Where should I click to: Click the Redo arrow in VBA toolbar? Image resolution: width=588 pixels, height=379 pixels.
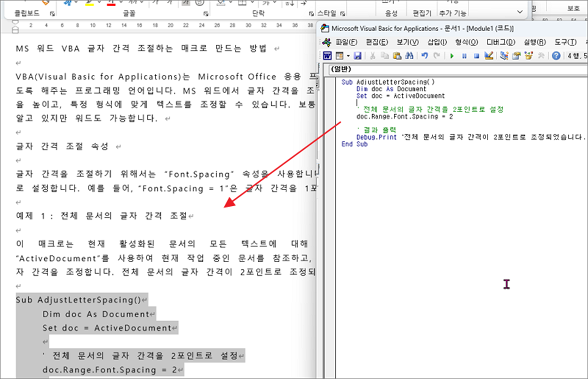[436, 56]
